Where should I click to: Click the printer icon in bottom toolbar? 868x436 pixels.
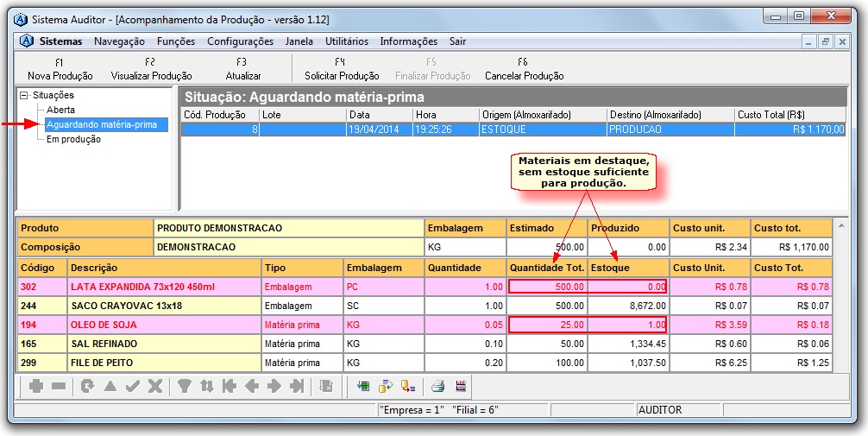click(438, 387)
